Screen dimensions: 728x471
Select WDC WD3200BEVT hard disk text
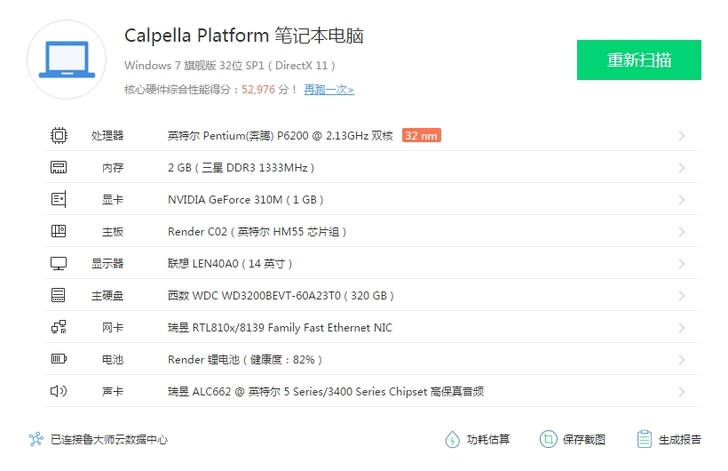281,296
